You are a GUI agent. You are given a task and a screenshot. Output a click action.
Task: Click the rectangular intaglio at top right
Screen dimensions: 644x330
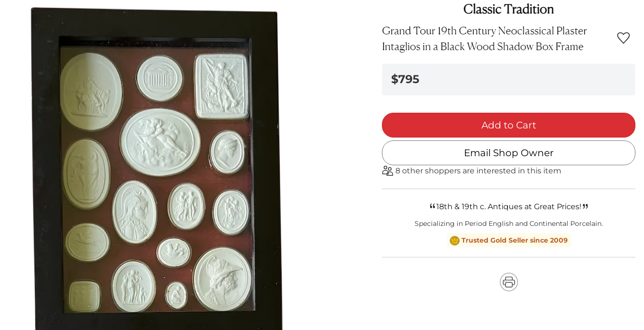(222, 86)
